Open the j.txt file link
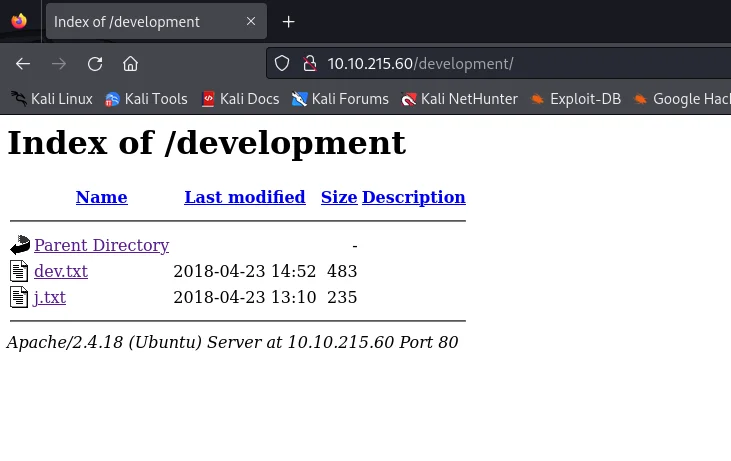 50,297
